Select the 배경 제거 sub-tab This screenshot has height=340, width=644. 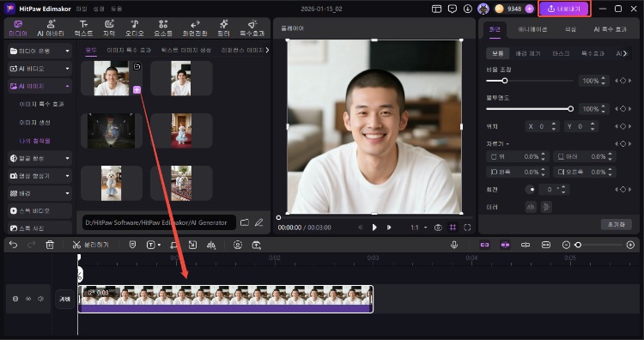coord(528,53)
